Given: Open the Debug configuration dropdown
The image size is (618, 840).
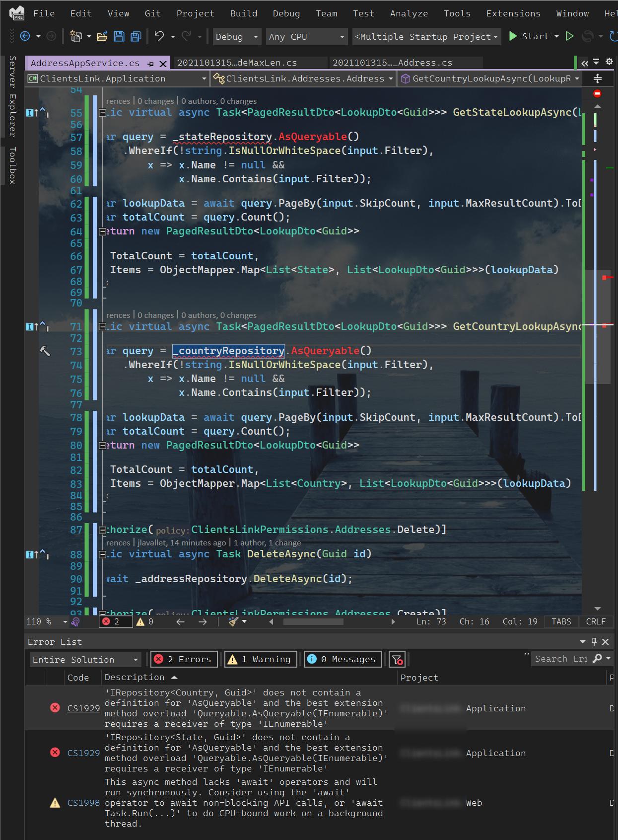Looking at the screenshot, I should pos(237,37).
